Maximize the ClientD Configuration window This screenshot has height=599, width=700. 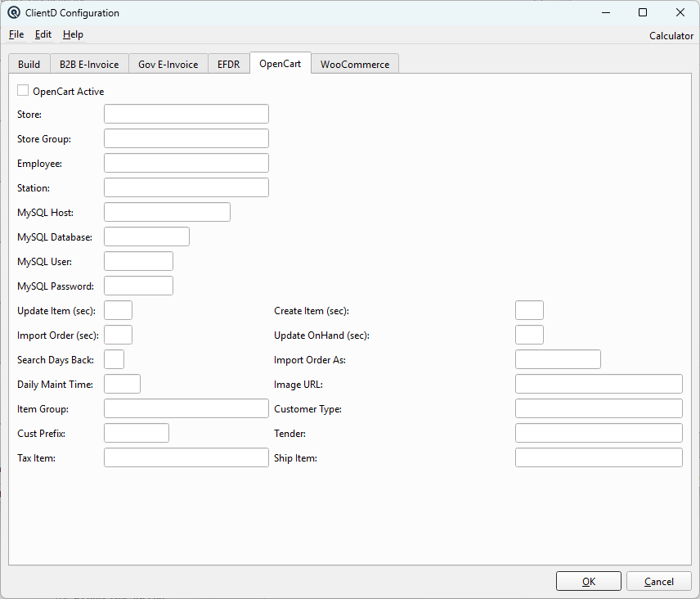point(643,12)
